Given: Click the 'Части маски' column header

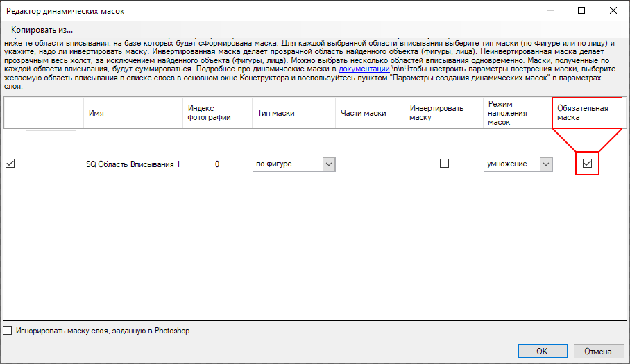Looking at the screenshot, I should 370,113.
